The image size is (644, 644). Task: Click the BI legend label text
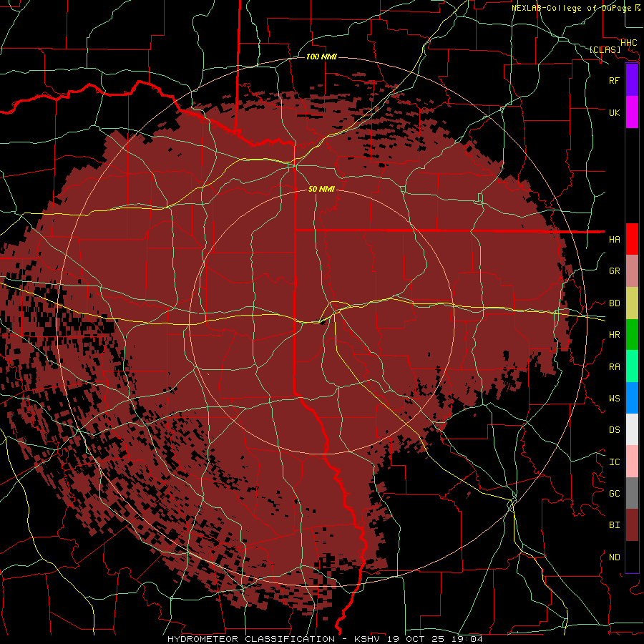point(614,525)
